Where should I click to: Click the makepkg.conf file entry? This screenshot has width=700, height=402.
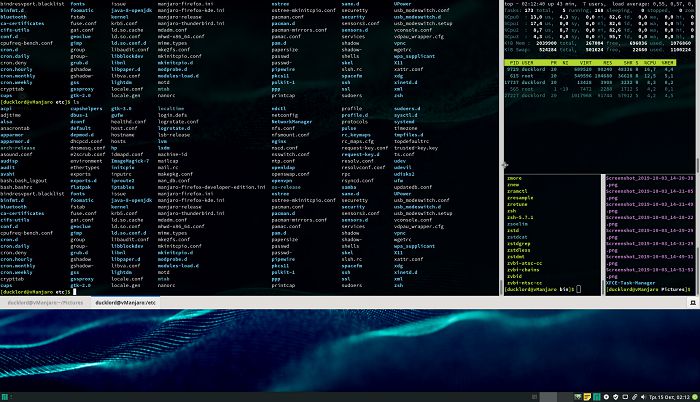tap(175, 174)
